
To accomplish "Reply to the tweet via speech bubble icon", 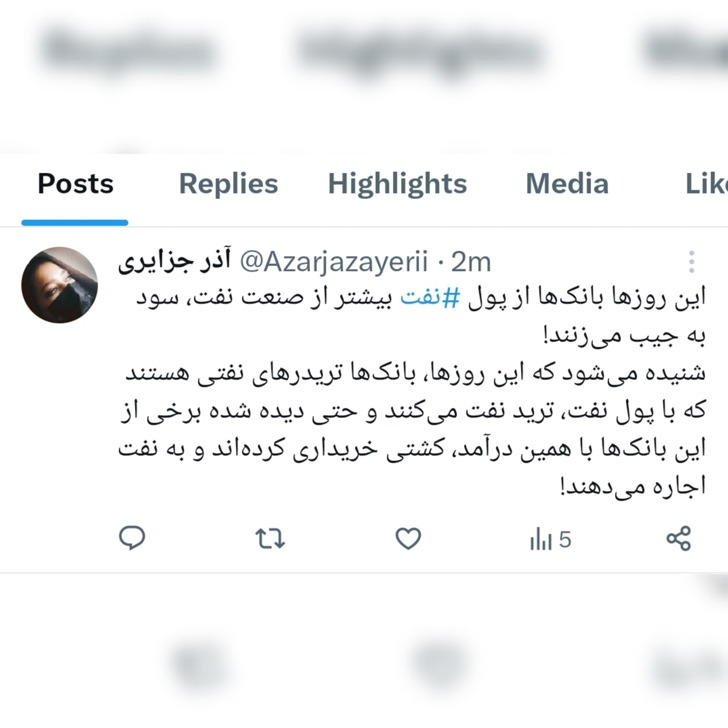I will [132, 538].
